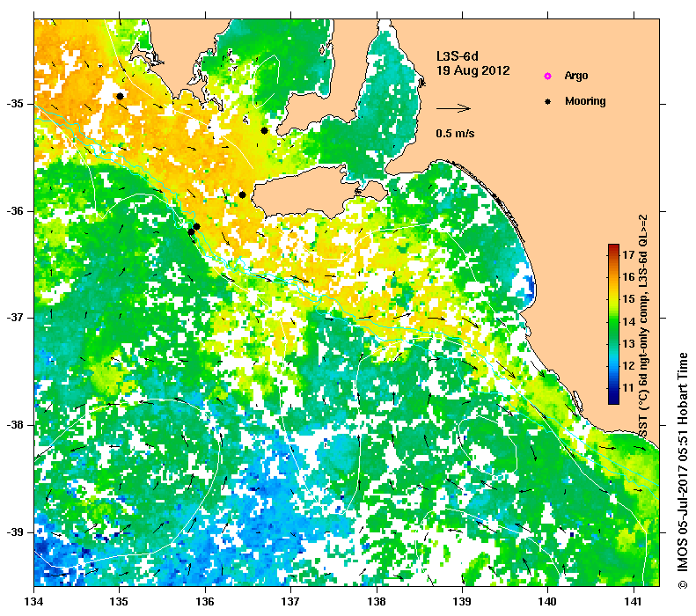Click the mooring dot near 135°E, 35°S
696x616 pixels.
pos(120,96)
